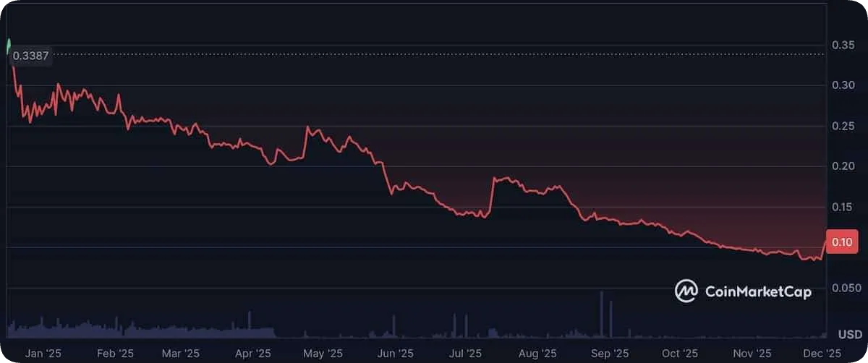868x363 pixels.
Task: Click the Apr '25 date label
Action: point(253,353)
